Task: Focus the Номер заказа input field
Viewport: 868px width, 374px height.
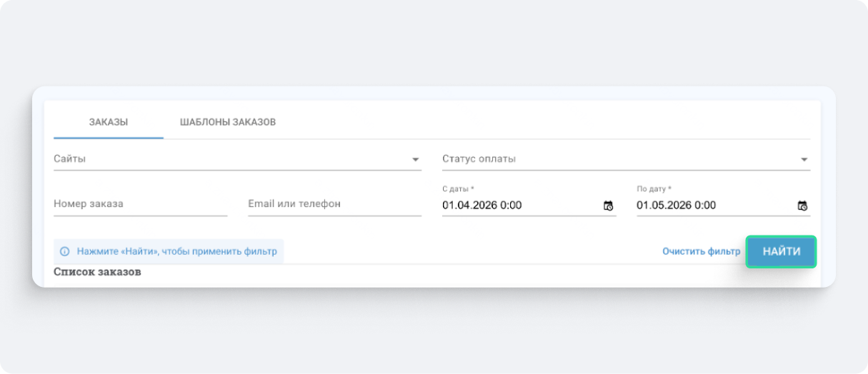Action: tap(140, 204)
